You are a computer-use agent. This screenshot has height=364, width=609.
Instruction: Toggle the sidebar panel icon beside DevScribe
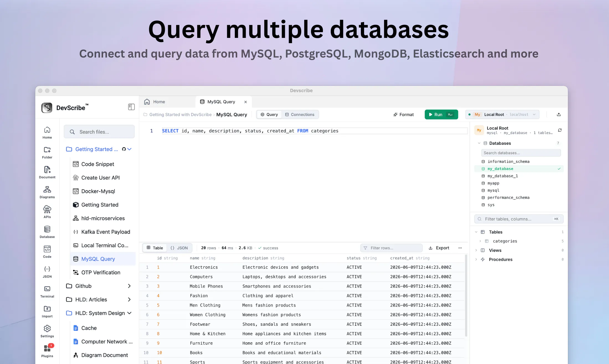click(x=131, y=107)
